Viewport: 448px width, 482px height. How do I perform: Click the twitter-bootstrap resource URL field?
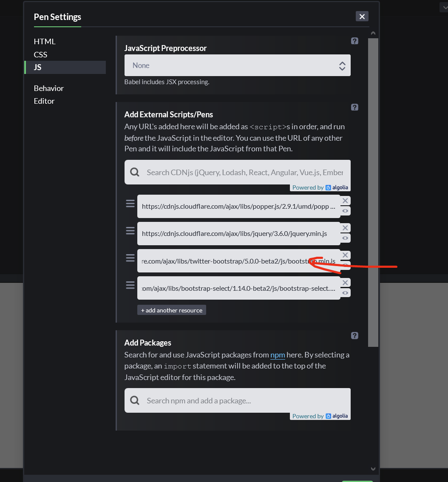click(238, 261)
